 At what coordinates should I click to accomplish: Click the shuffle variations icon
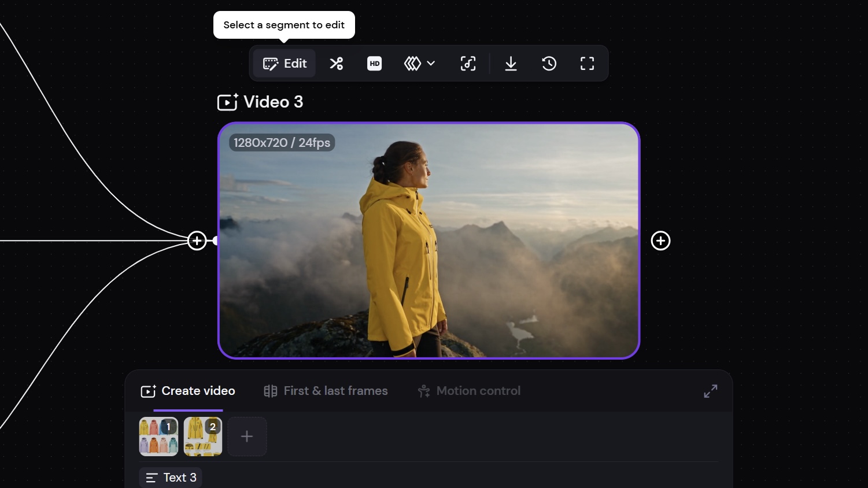[x=337, y=64]
